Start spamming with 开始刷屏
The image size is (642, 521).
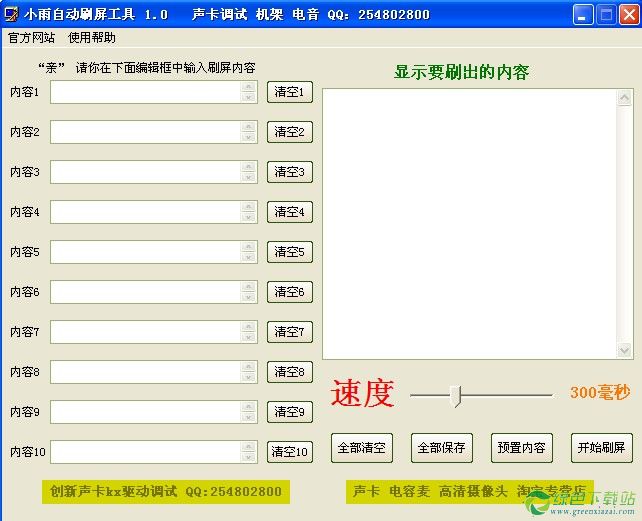pyautogui.click(x=601, y=448)
